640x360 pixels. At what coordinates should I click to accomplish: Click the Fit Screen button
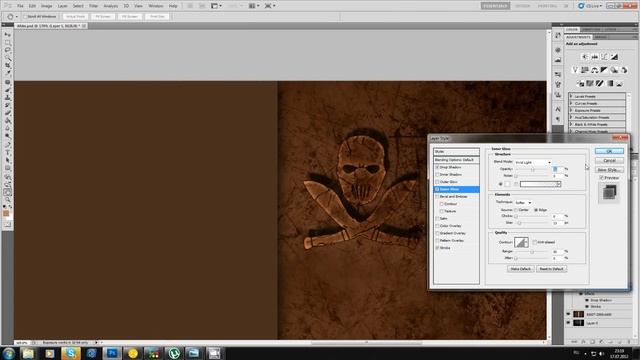pyautogui.click(x=103, y=17)
